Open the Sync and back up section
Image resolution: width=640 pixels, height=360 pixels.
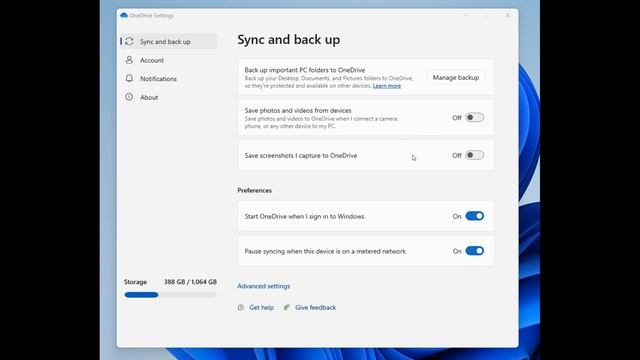169,41
